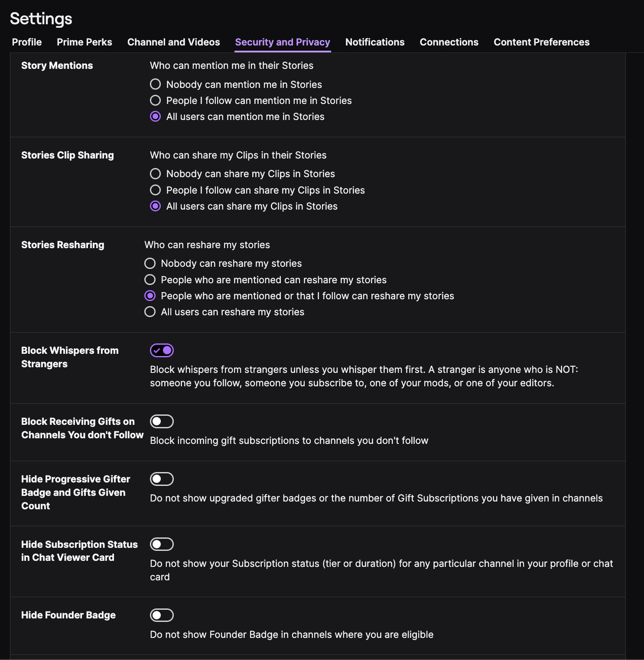Switch to Content Preferences tab
The width and height of the screenshot is (644, 660).
[x=541, y=42]
